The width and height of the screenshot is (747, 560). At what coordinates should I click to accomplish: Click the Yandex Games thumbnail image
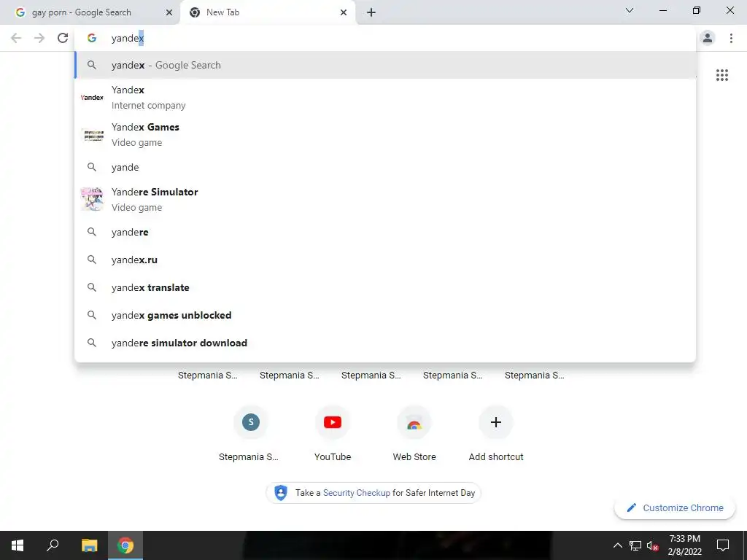tap(92, 135)
